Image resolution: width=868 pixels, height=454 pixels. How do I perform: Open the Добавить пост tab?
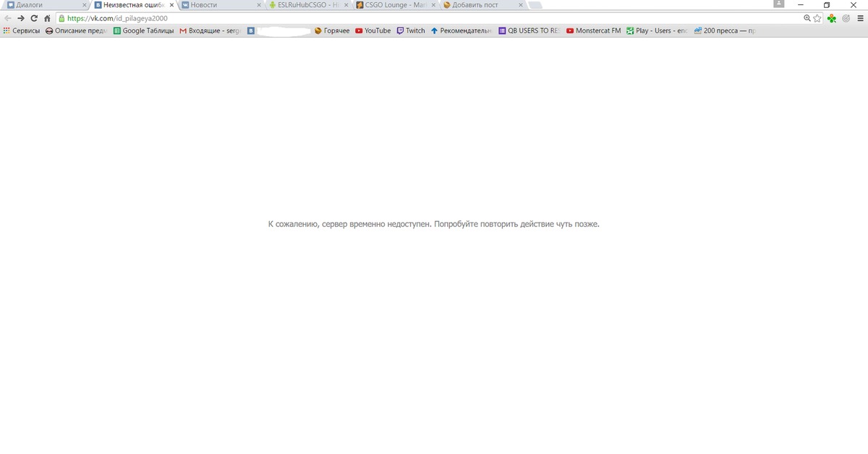click(x=482, y=5)
